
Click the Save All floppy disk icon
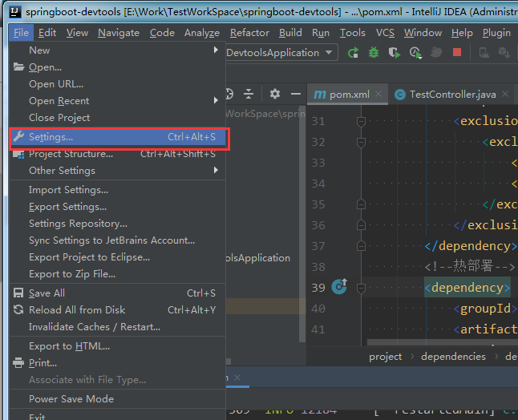click(18, 293)
